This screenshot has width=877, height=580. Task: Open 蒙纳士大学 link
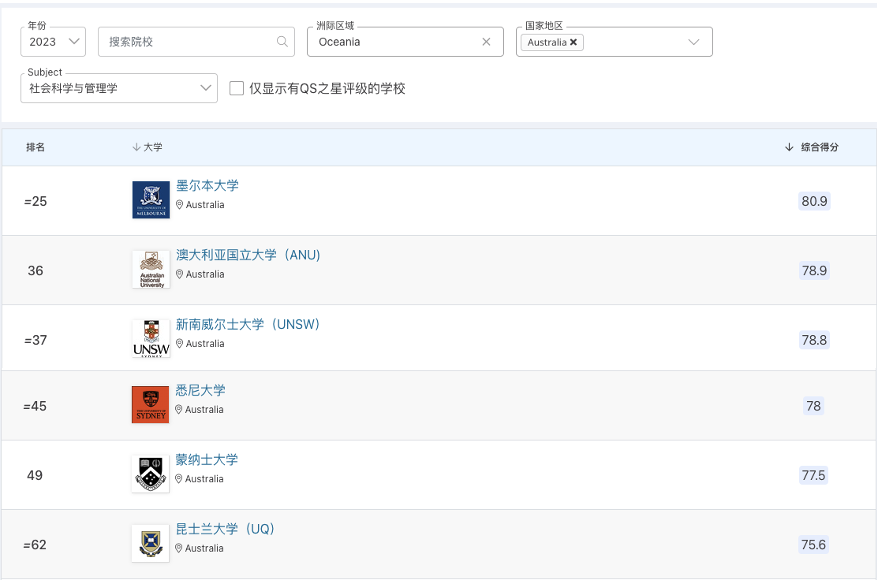coord(206,460)
